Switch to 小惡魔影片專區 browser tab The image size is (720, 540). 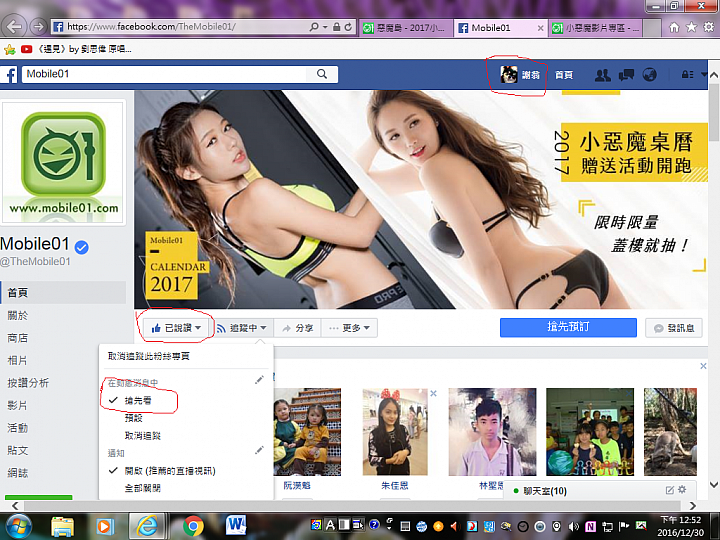point(596,28)
